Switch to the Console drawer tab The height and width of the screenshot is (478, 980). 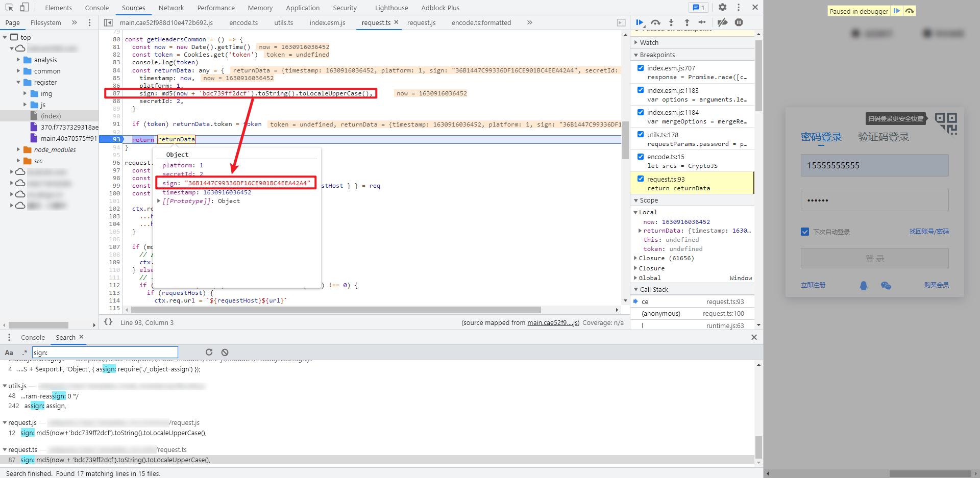[33, 337]
